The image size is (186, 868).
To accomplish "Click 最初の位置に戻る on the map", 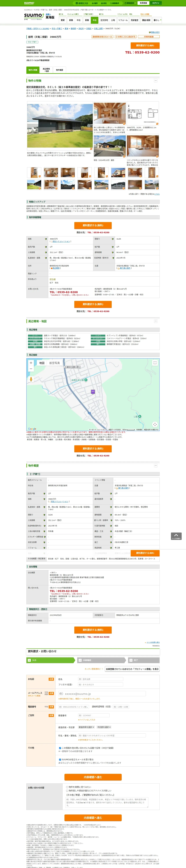I will (x=72, y=367).
